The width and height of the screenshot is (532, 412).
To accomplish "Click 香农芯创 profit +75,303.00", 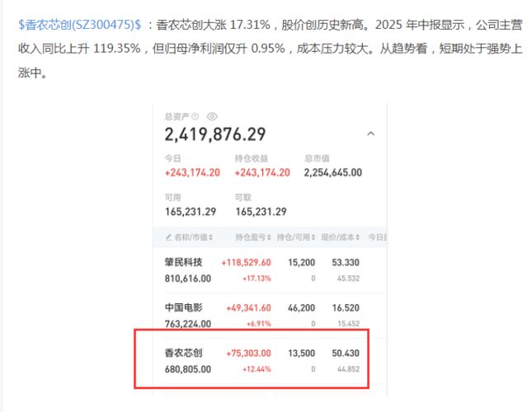I will click(x=249, y=353).
